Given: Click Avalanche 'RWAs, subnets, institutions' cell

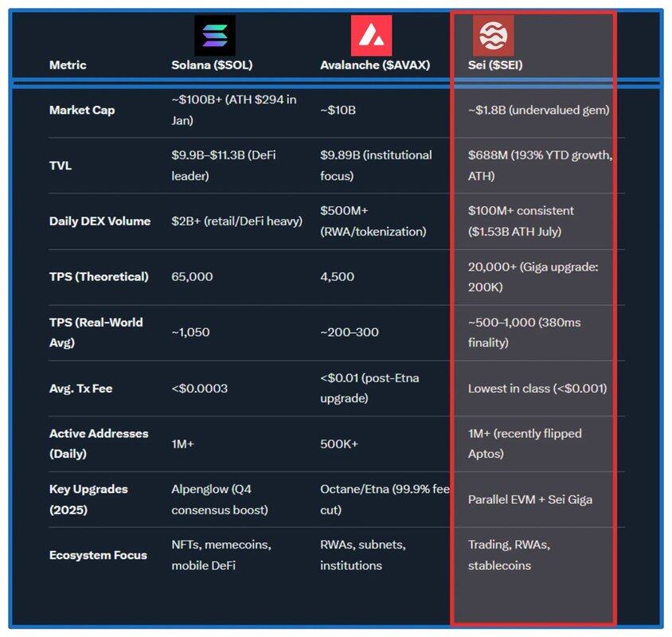Looking at the screenshot, I should pos(362,555).
